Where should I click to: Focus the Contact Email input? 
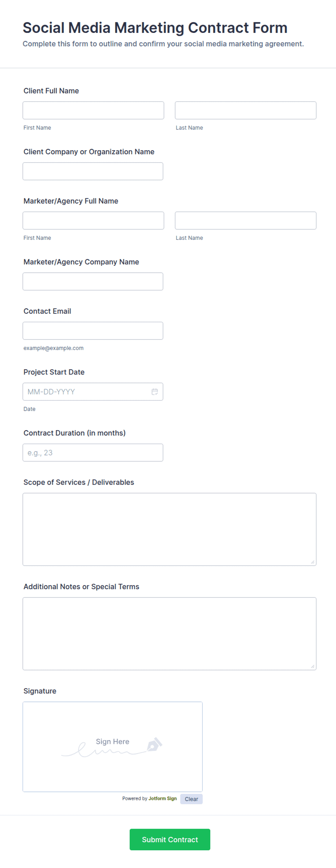(93, 331)
